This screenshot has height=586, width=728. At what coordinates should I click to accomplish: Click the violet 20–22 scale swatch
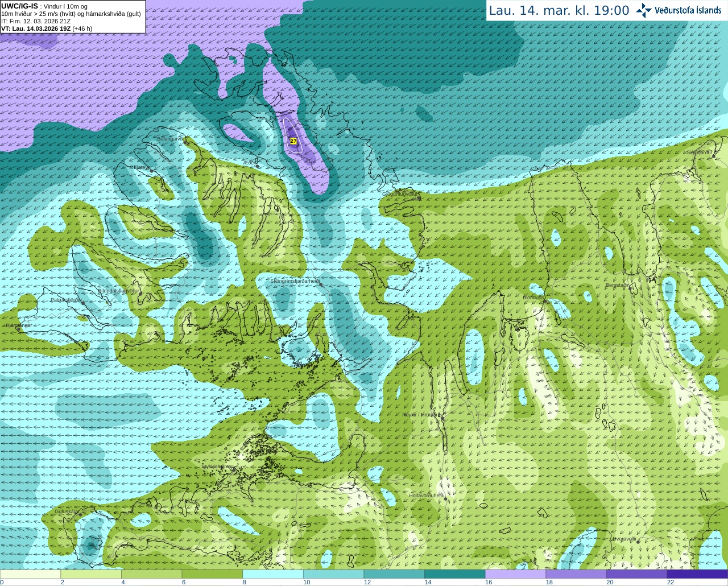coord(637,574)
